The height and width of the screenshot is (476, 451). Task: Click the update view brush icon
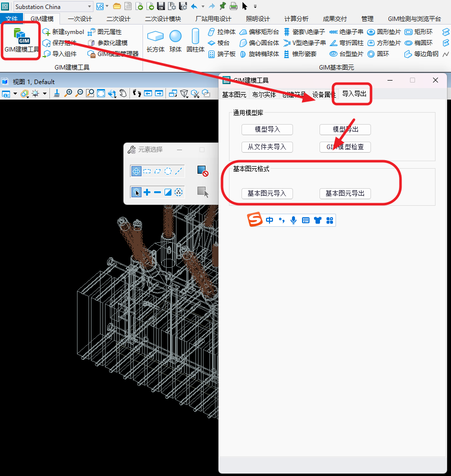(x=56, y=93)
